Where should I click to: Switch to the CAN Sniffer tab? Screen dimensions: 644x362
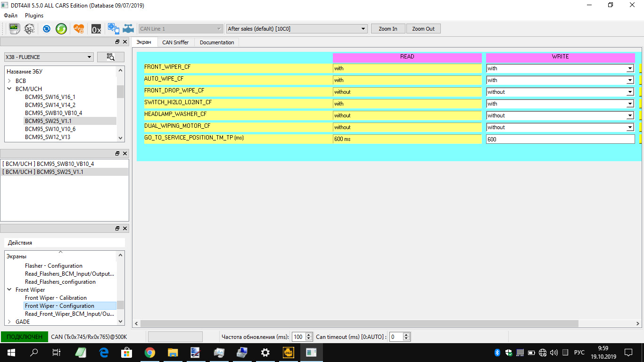click(175, 42)
